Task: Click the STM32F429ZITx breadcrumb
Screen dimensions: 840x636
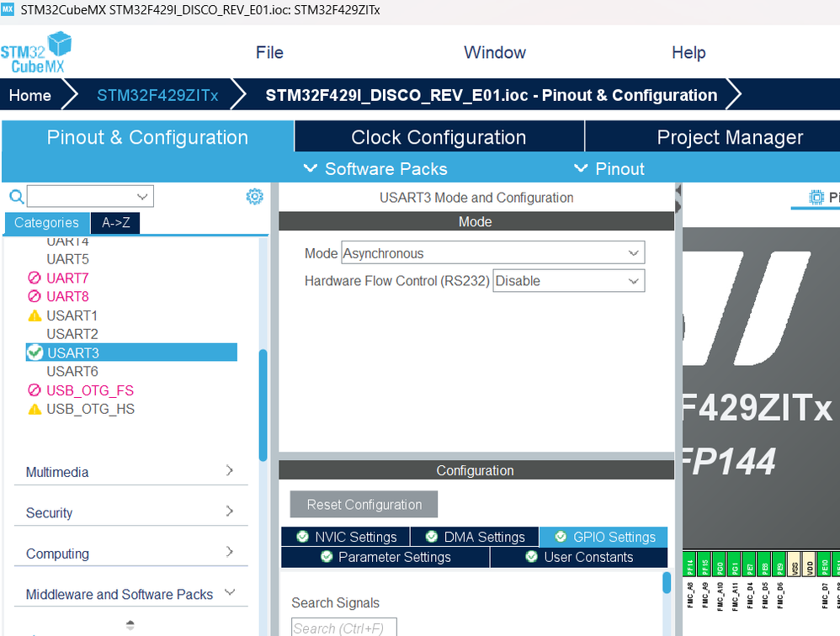Action: (x=157, y=95)
